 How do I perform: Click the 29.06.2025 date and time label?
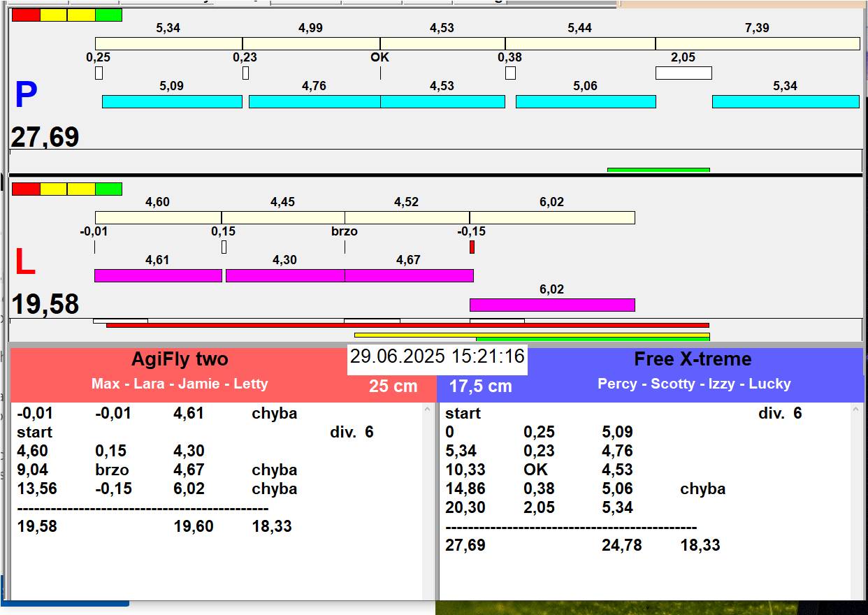[x=437, y=356]
